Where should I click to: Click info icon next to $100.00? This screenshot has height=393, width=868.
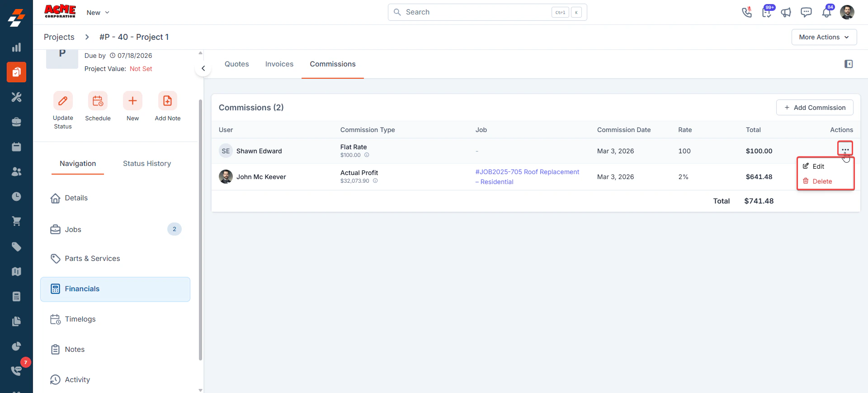click(x=367, y=155)
